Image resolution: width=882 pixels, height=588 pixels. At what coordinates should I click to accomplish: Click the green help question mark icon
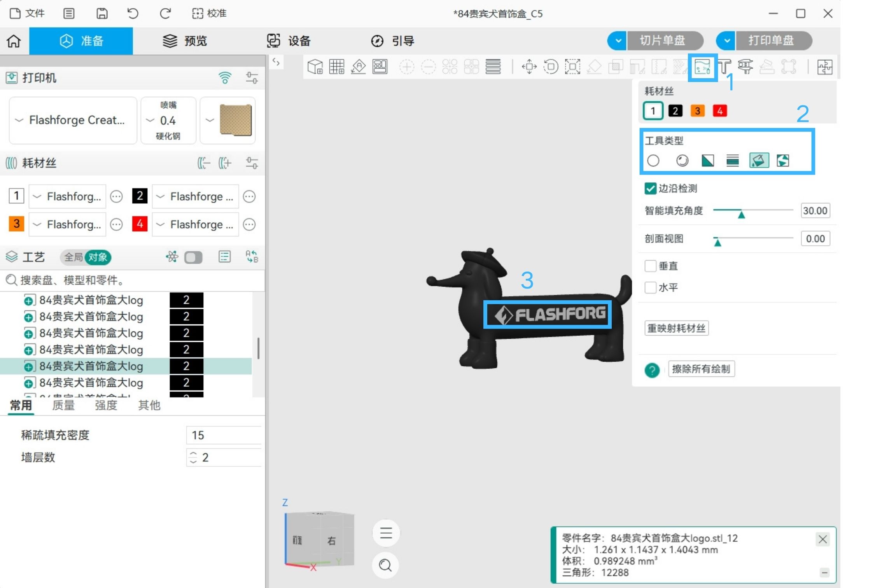tap(652, 370)
